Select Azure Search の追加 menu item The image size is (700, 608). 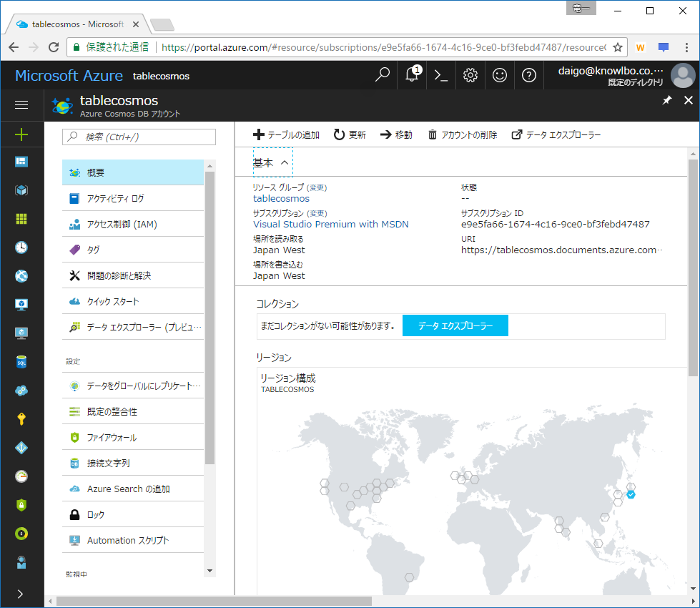click(133, 489)
